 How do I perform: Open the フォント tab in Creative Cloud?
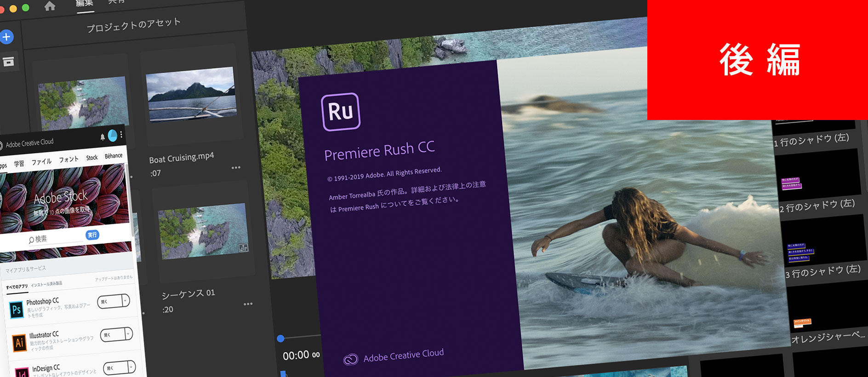(x=69, y=160)
